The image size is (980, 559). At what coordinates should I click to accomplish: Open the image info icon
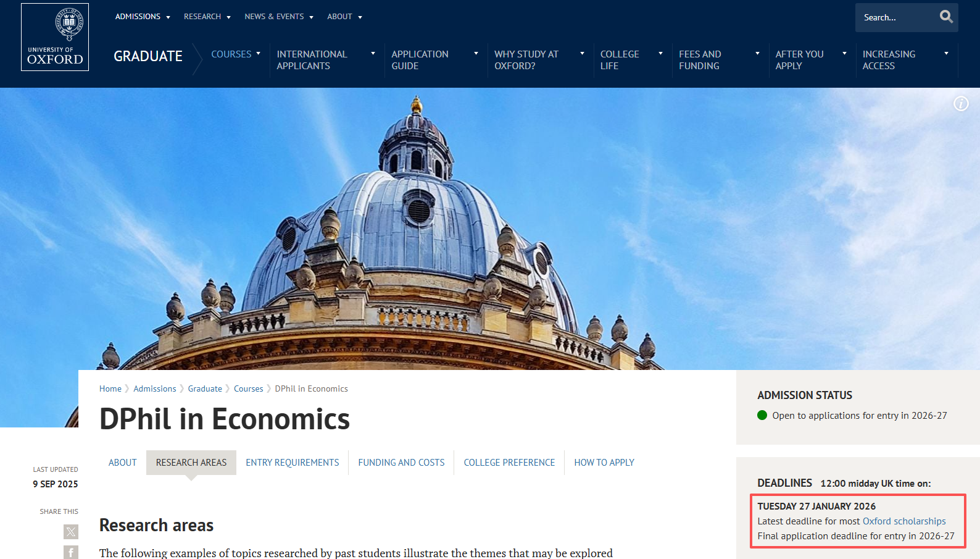(x=960, y=104)
